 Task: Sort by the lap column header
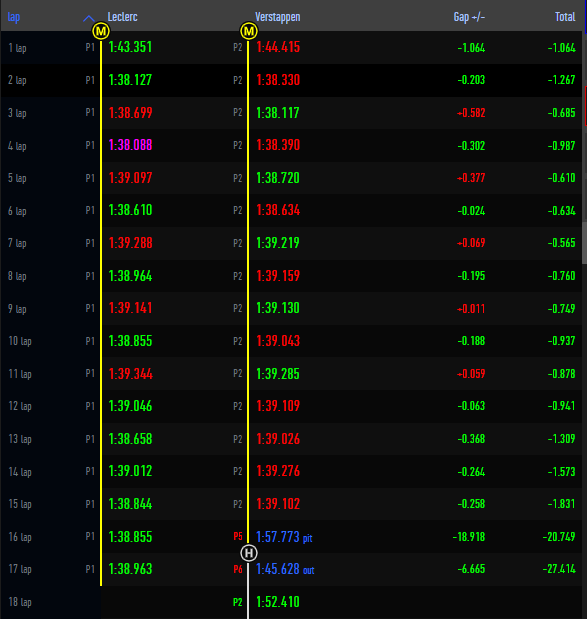click(14, 17)
